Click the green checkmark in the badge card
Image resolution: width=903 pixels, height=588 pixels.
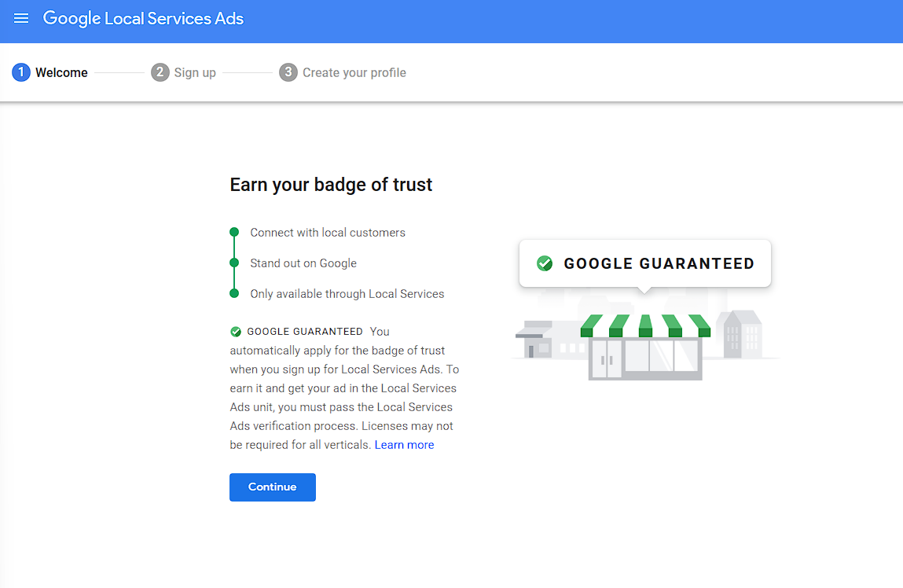click(545, 263)
